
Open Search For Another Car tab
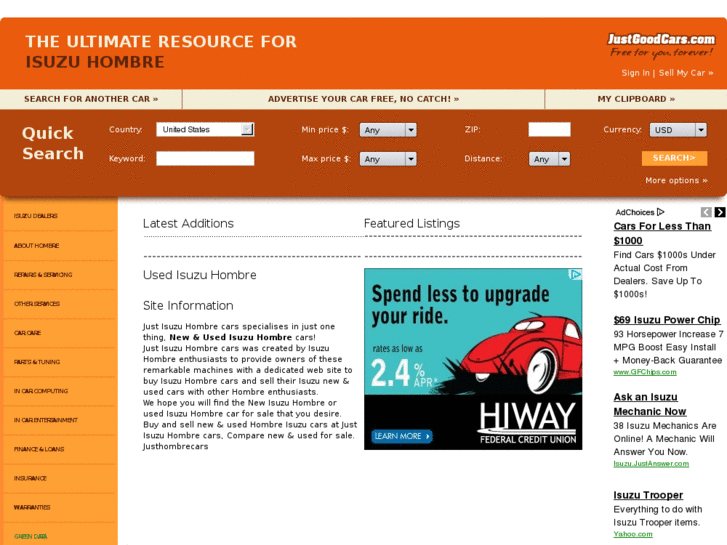pos(91,99)
